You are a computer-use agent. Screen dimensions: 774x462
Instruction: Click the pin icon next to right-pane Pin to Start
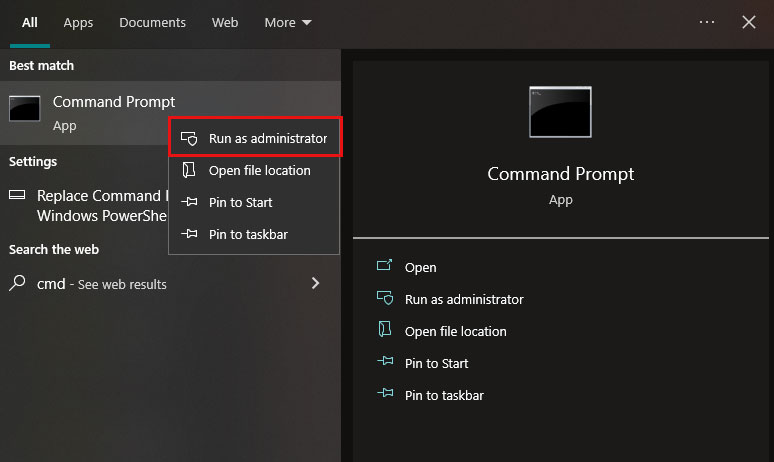coord(385,361)
